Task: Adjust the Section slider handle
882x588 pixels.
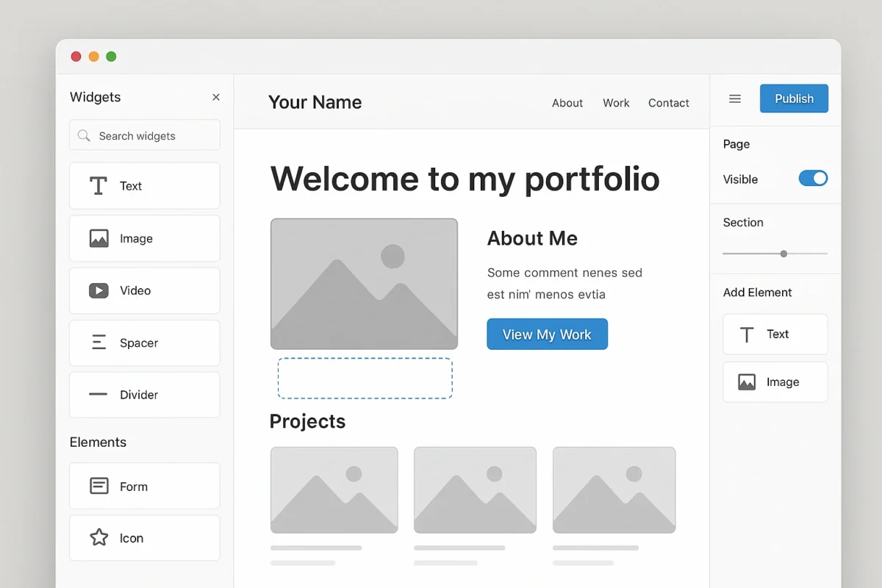Action: tap(783, 253)
